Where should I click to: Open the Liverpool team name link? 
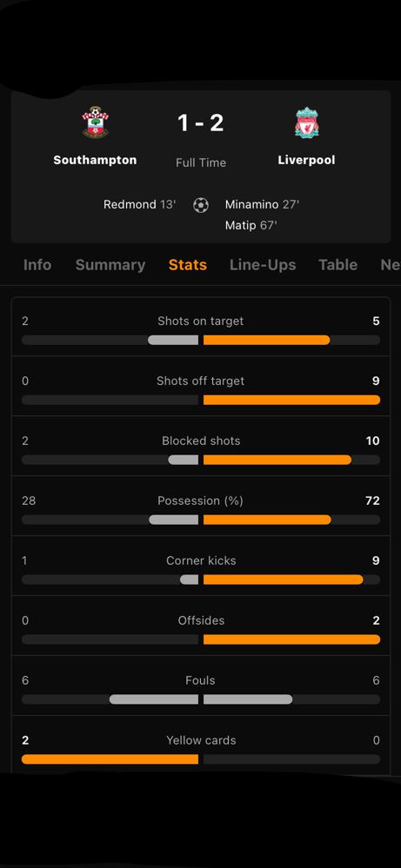point(306,160)
